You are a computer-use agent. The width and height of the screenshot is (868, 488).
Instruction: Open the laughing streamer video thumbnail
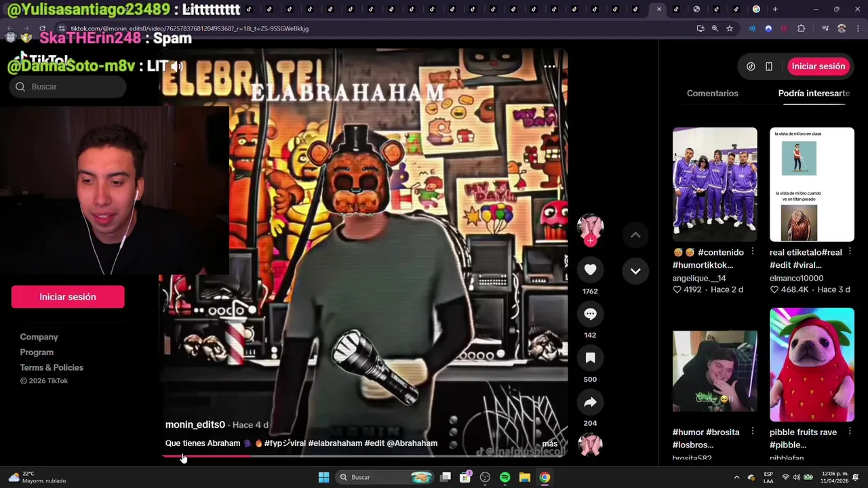715,371
